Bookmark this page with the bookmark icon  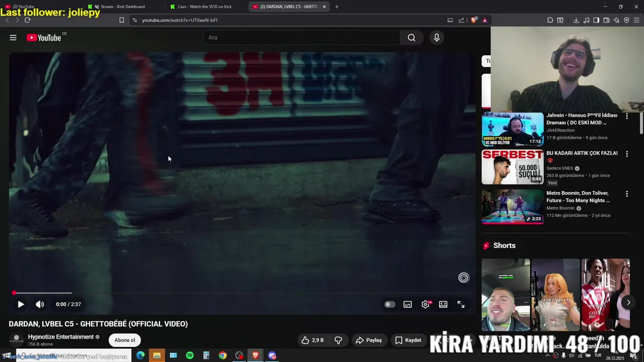122,20
